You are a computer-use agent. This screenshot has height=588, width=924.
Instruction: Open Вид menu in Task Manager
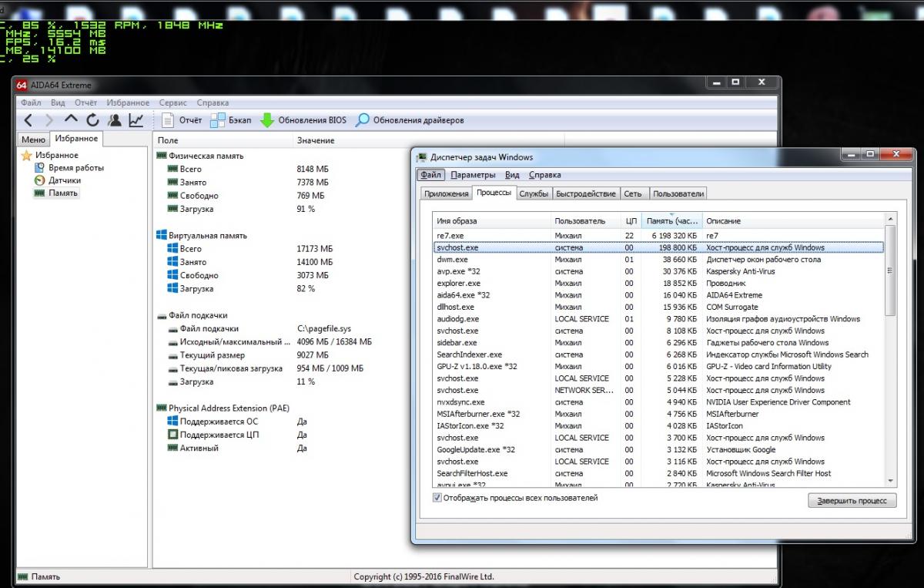pos(513,175)
